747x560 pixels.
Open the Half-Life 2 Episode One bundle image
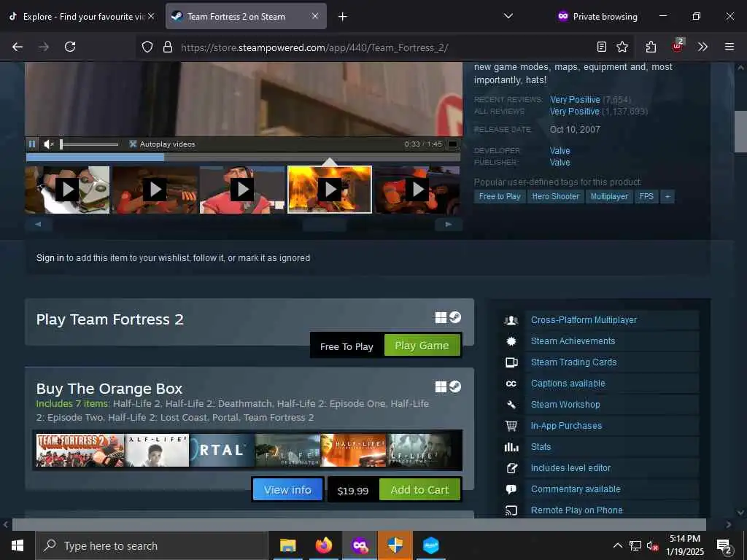click(354, 450)
